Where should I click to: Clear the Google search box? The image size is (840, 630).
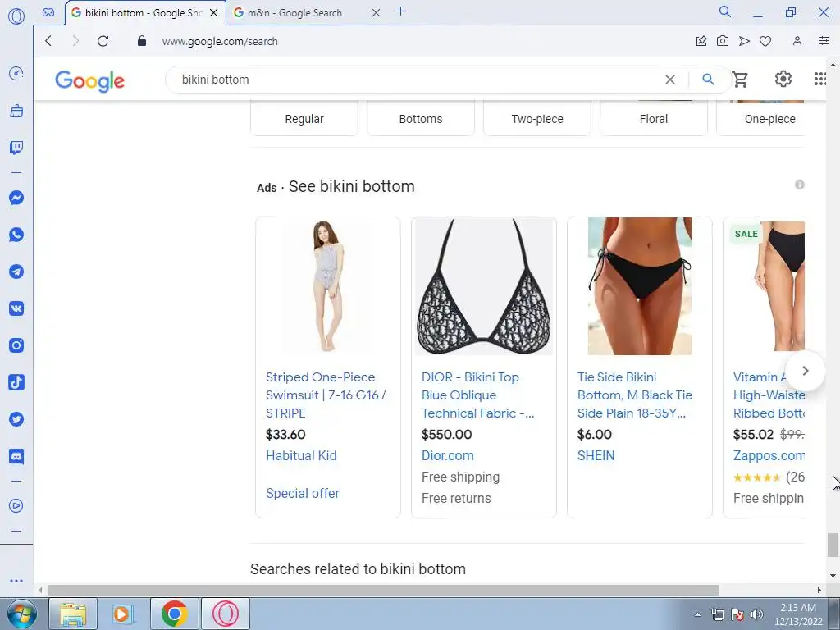(669, 80)
